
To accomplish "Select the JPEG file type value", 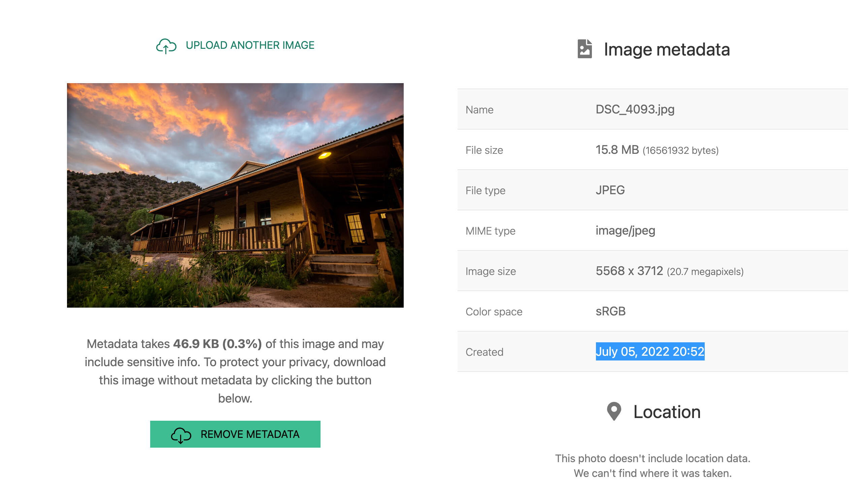I will 610,190.
